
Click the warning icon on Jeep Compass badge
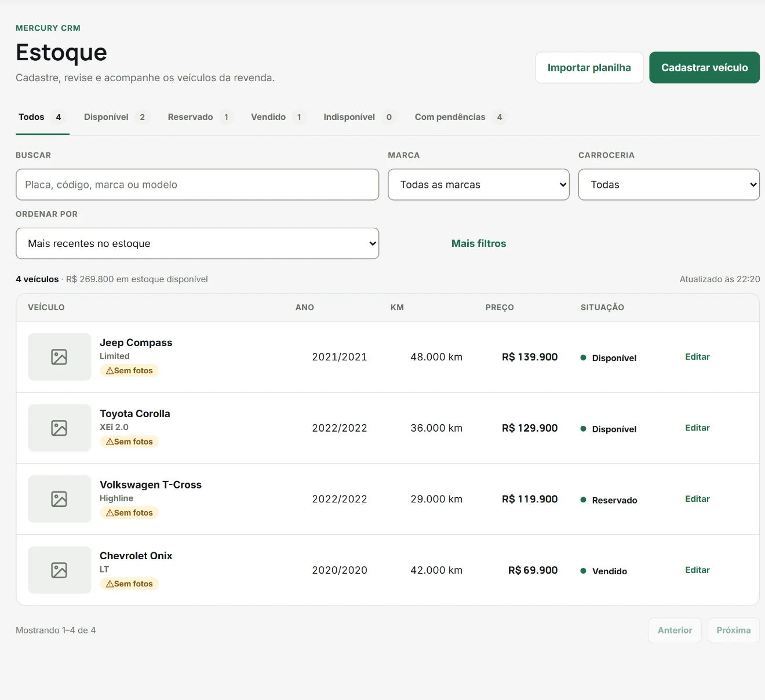[110, 371]
